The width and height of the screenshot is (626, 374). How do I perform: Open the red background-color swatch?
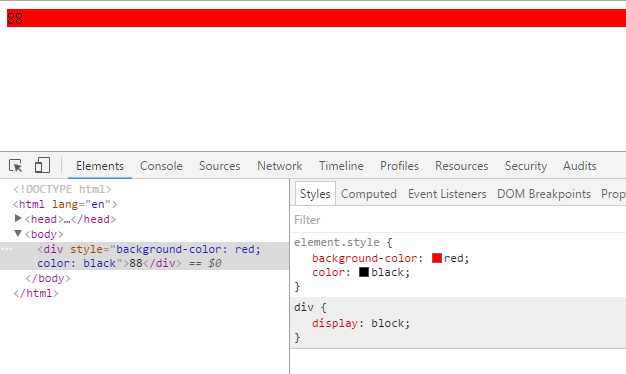437,258
